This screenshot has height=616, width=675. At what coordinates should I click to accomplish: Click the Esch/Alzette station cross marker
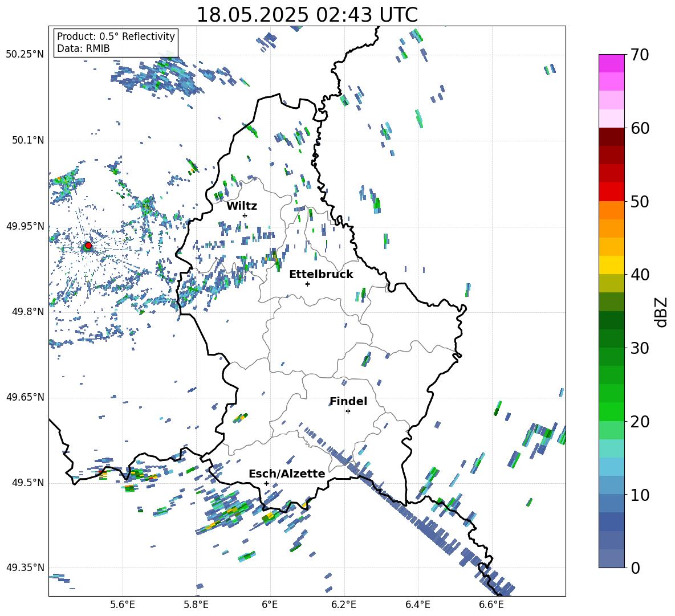266,483
